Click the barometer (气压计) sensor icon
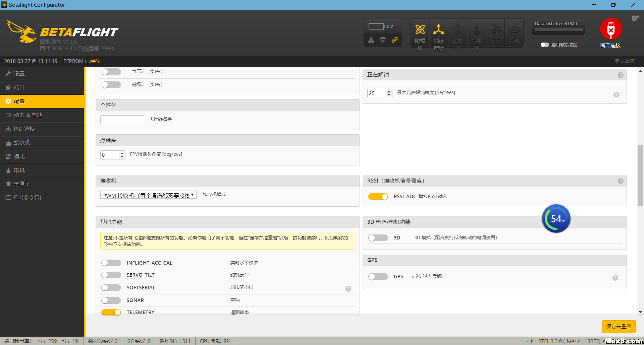Screen dimensions: 644x345 [476, 29]
